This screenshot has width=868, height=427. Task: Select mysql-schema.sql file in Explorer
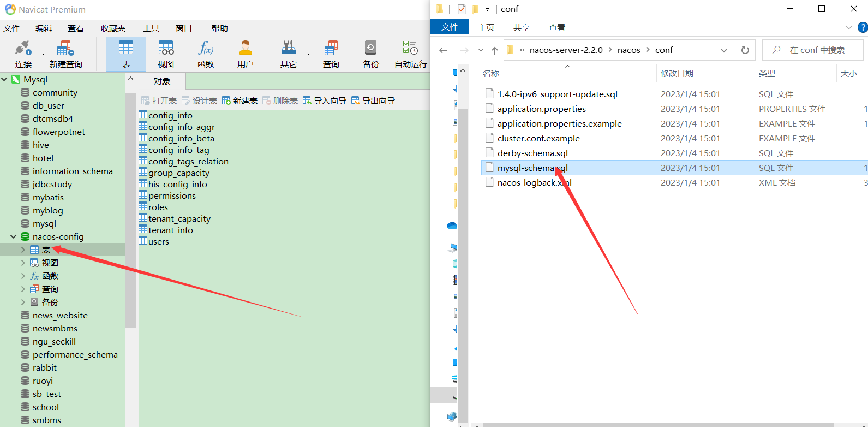click(532, 168)
